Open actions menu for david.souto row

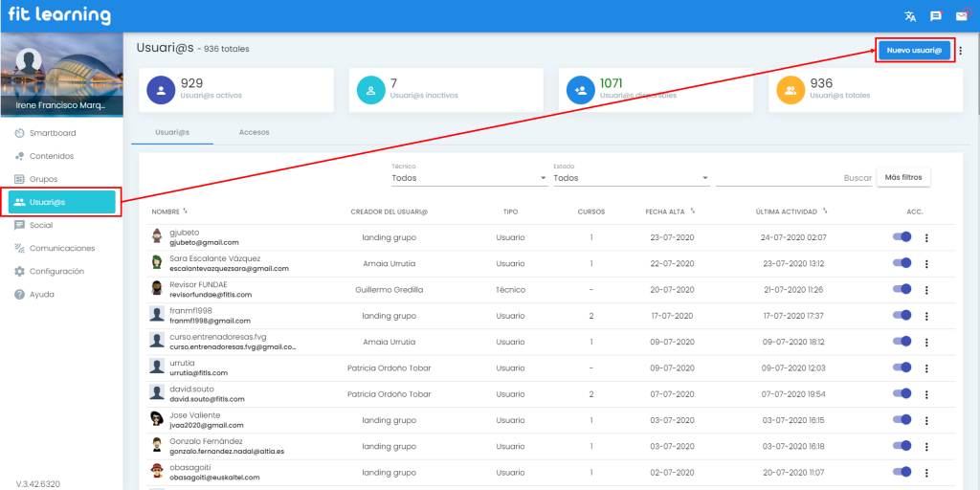tap(926, 394)
